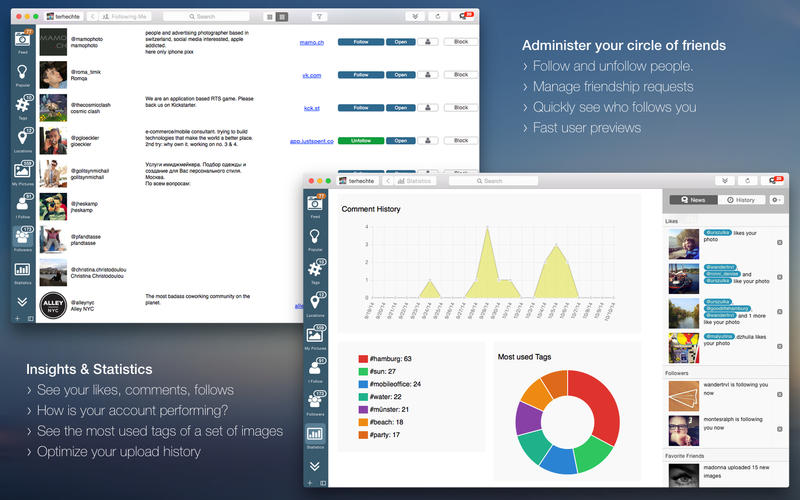Expand more sidebar items with double chevron

tap(22, 300)
